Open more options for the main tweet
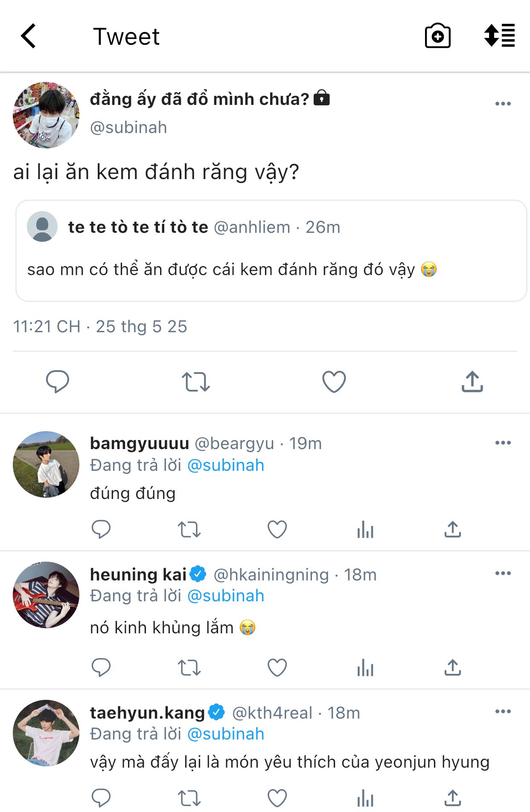This screenshot has height=812, width=530. [503, 104]
